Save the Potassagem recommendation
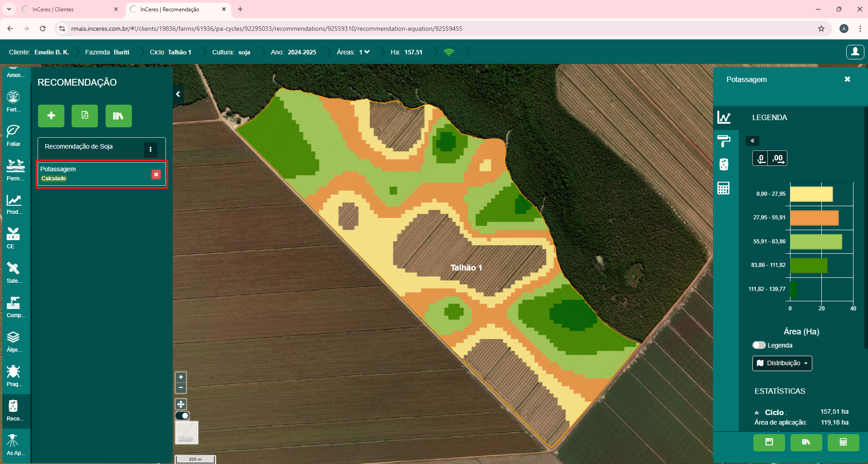 point(769,443)
